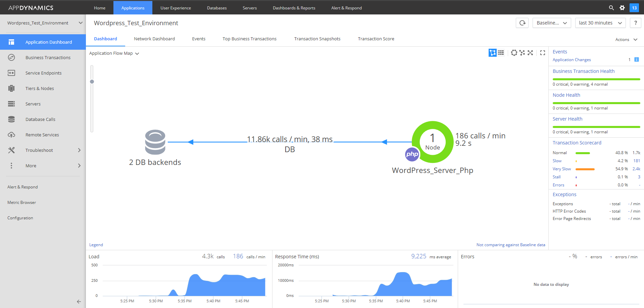Switch to Top Business Transactions tab
644x308 pixels.
250,39
